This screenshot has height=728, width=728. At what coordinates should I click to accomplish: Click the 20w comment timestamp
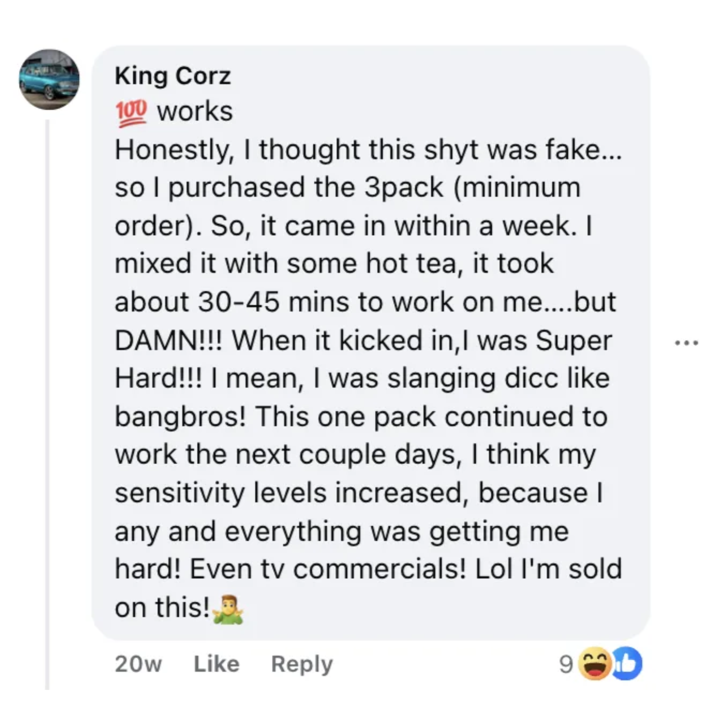click(x=138, y=664)
